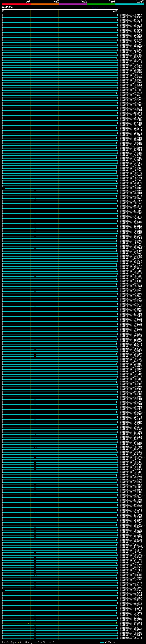Screen dimensions: 146x644
Task: Pick hit label UniRef100_A9TY50
Action: point(131,58)
